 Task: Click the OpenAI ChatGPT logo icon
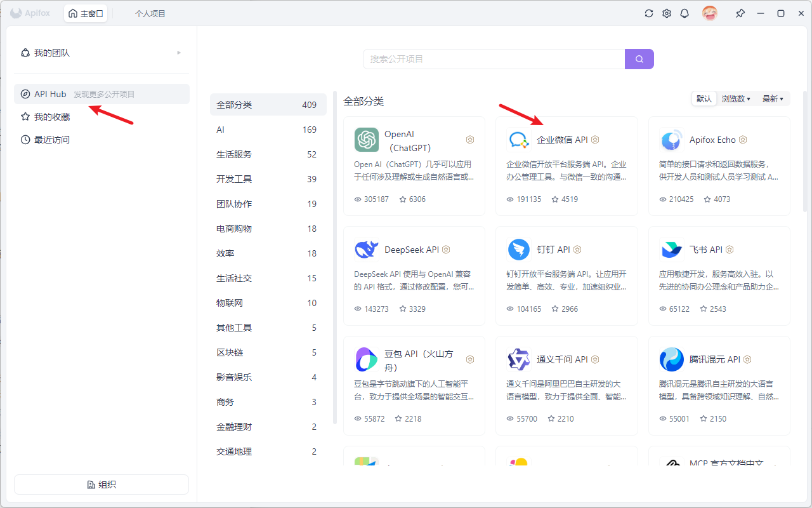pos(367,140)
